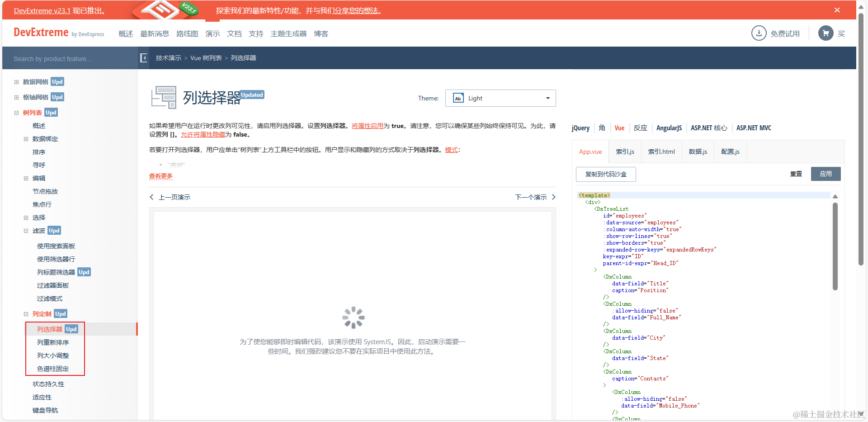Switch to the 配置.js tab

point(730,152)
